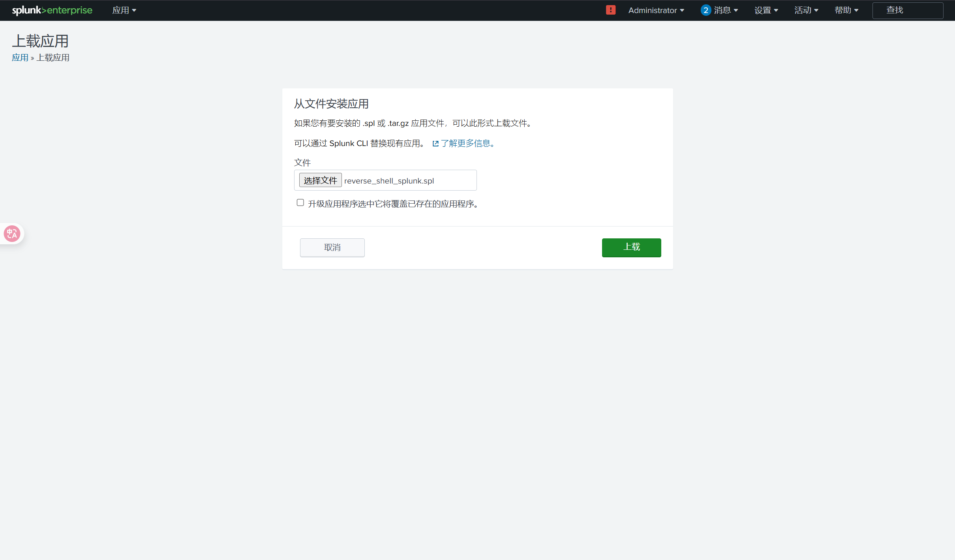Click the red alert warning icon
Image resolution: width=955 pixels, height=560 pixels.
point(610,10)
